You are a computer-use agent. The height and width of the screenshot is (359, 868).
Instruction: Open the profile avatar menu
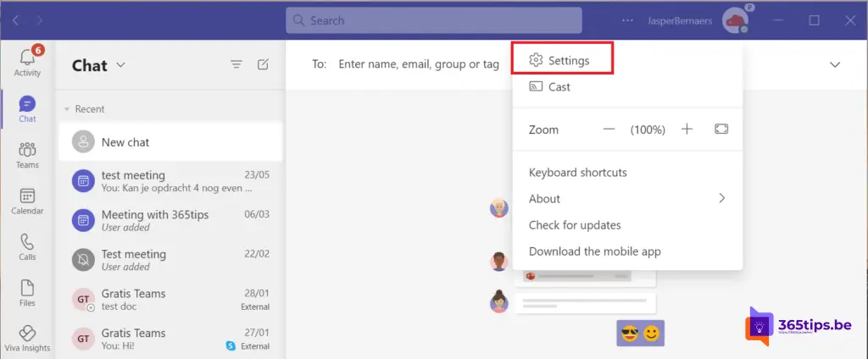tap(735, 20)
